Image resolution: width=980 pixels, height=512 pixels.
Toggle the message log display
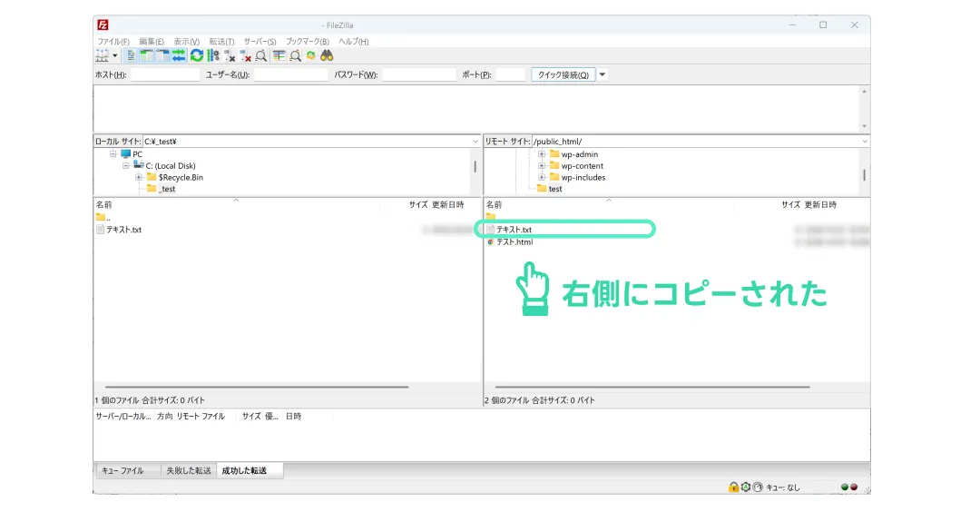click(x=131, y=55)
